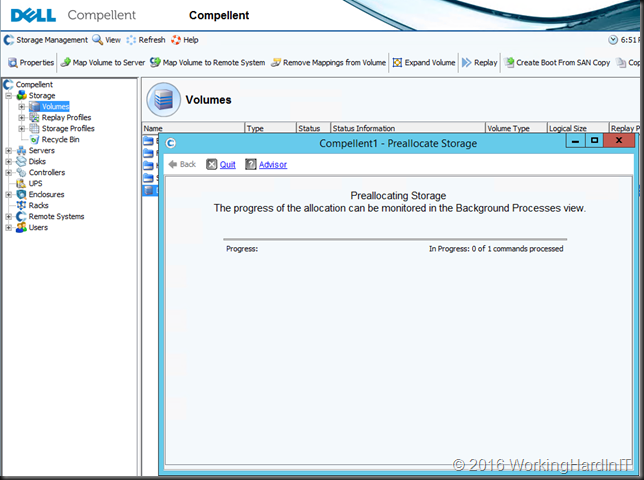The image size is (644, 480).
Task: Expand the Servers tree node
Action: coord(9,150)
